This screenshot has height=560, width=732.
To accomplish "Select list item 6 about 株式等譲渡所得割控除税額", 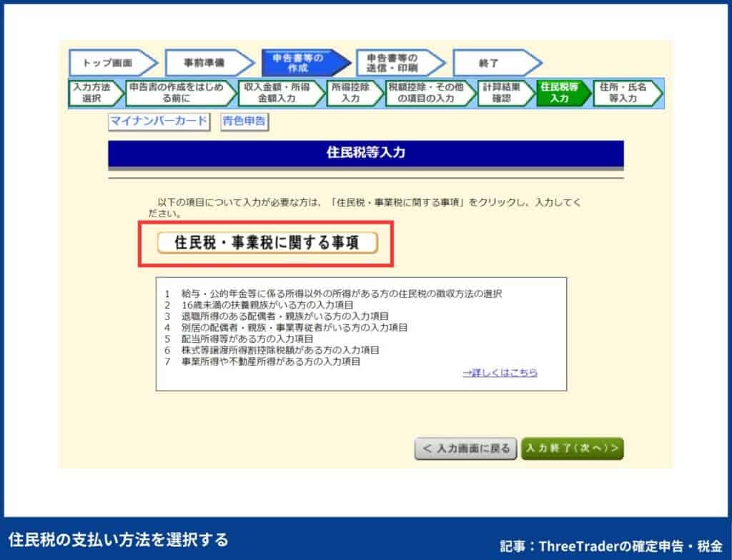I will (x=272, y=349).
